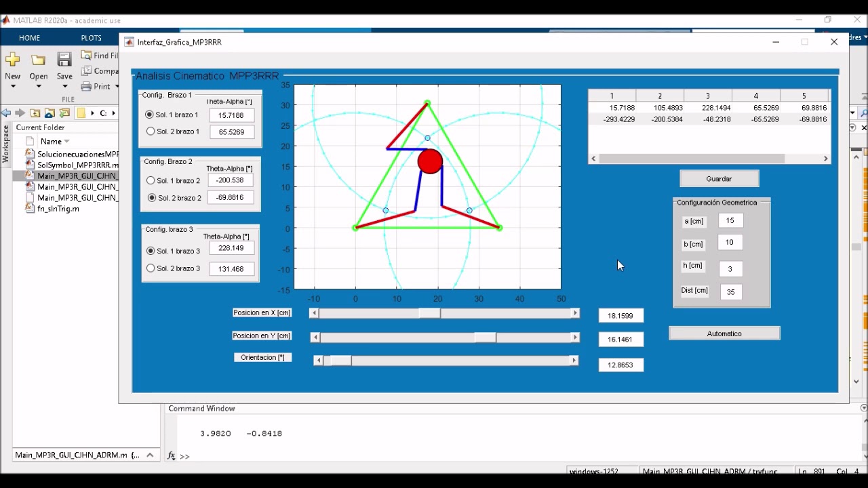
Task: Select Sol. 2 brazo 3 radio button
Action: tap(151, 268)
